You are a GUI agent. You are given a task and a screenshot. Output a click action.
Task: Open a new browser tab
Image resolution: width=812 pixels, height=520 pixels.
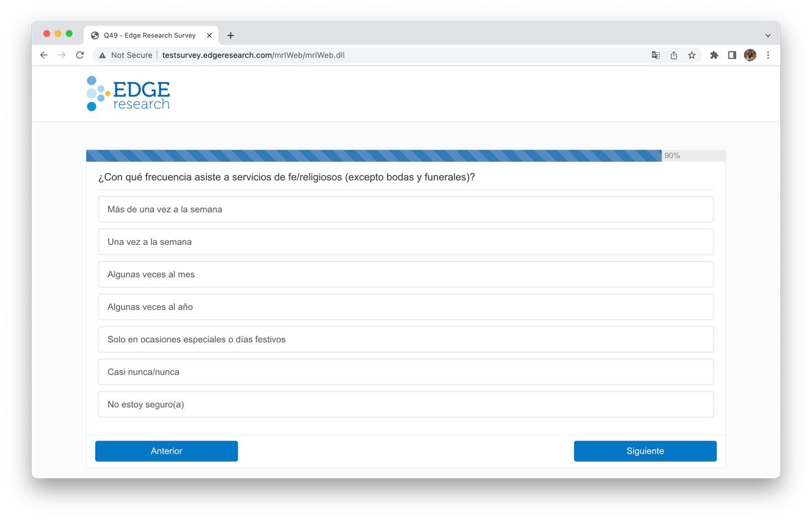(230, 35)
